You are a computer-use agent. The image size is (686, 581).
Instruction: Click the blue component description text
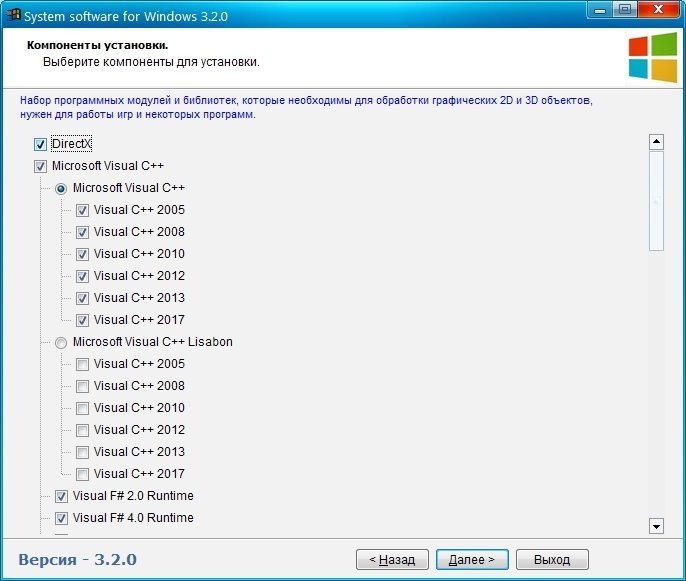pyautogui.click(x=306, y=107)
